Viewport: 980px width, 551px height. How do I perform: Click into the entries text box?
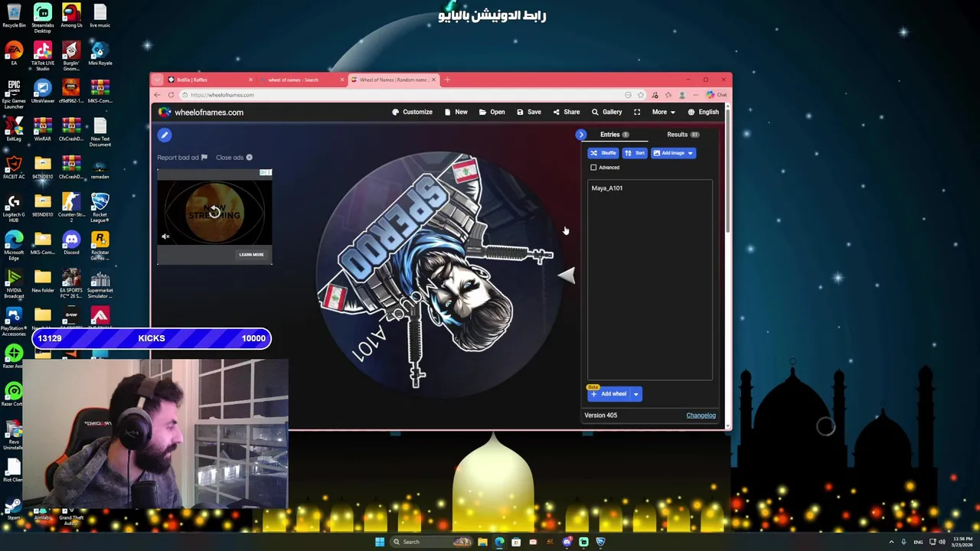click(649, 279)
